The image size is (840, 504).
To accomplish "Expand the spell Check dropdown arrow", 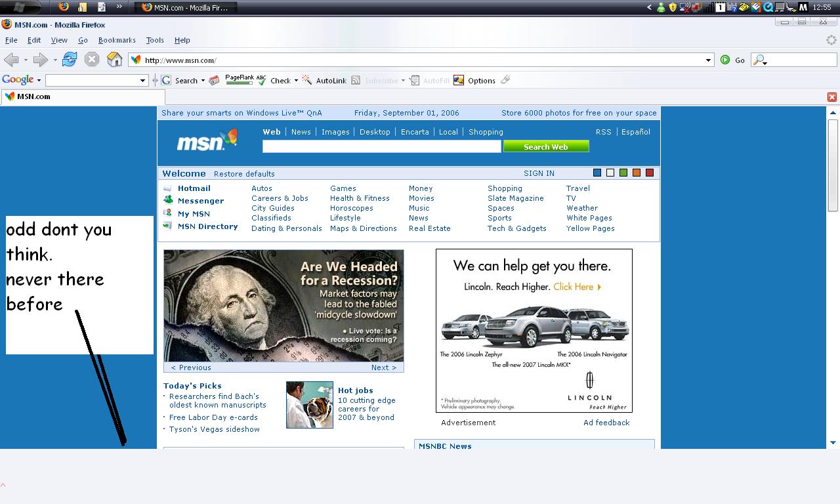I will coord(296,81).
